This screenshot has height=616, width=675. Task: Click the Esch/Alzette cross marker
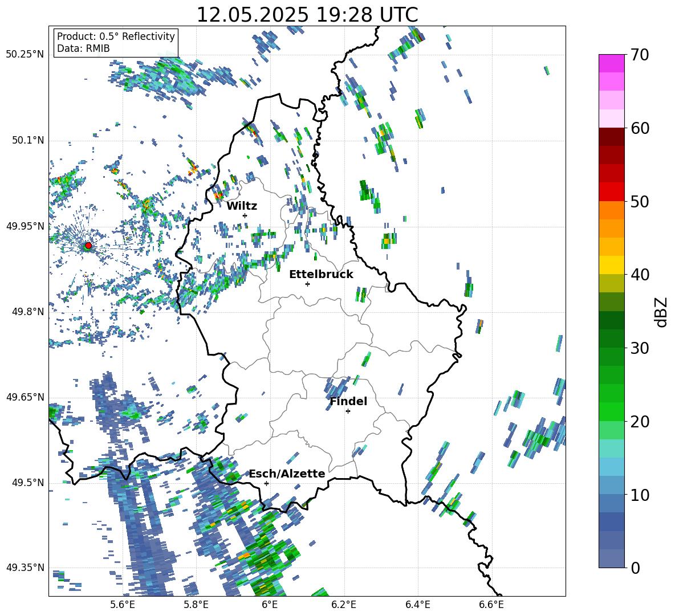click(x=266, y=483)
